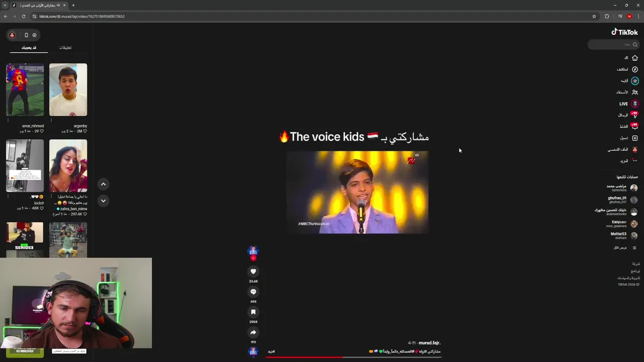Click the red avatar in top-left pill
644x362 pixels.
12,35
